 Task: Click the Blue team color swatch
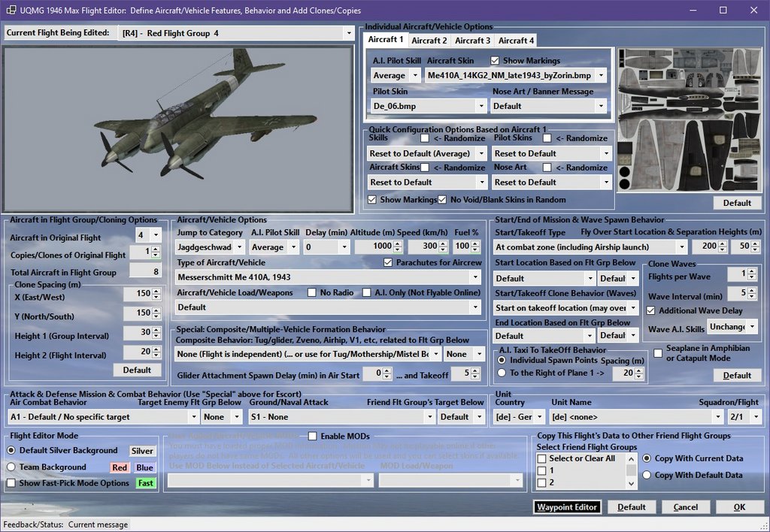tap(144, 467)
